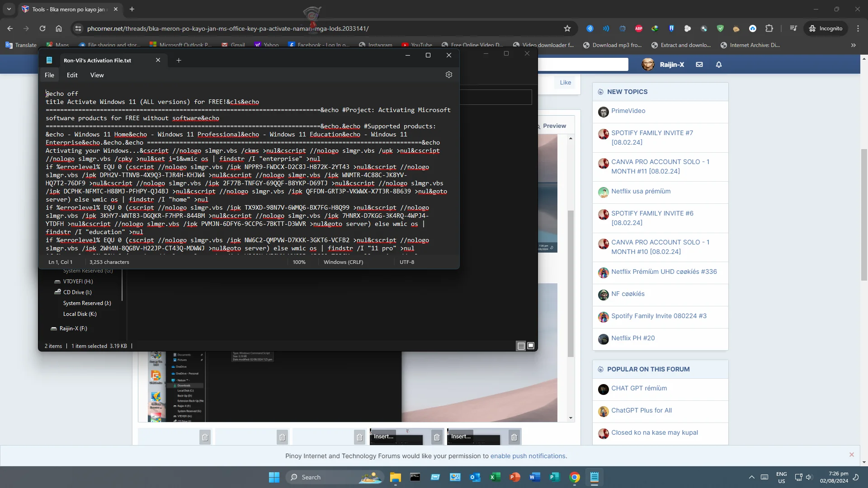Open Windows Start menu
This screenshot has height=488, width=868.
point(274,477)
